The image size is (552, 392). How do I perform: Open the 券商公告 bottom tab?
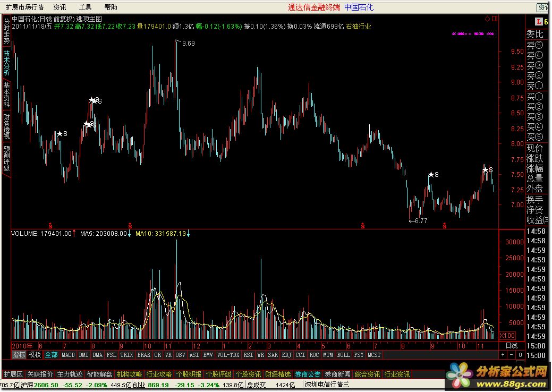308,374
